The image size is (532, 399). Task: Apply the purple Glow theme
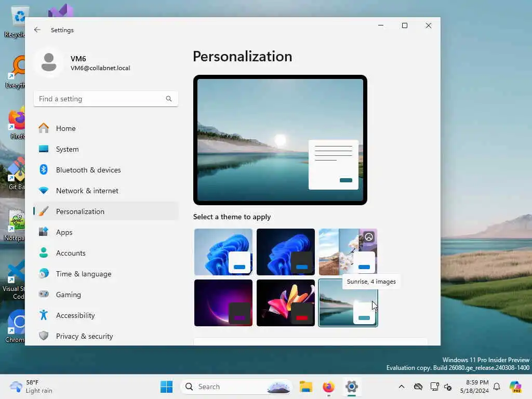223,303
